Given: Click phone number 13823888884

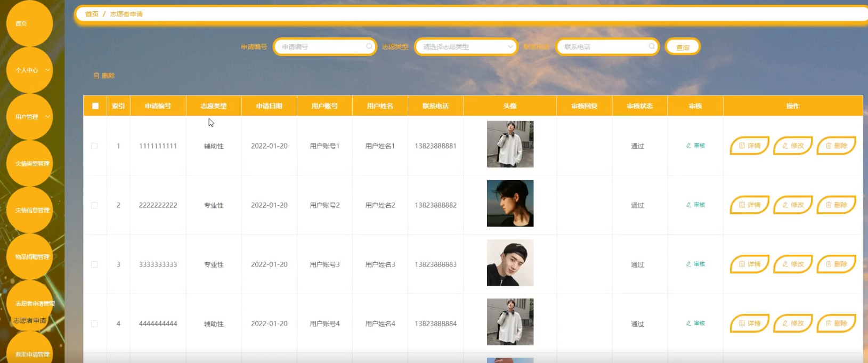Looking at the screenshot, I should pos(435,324).
